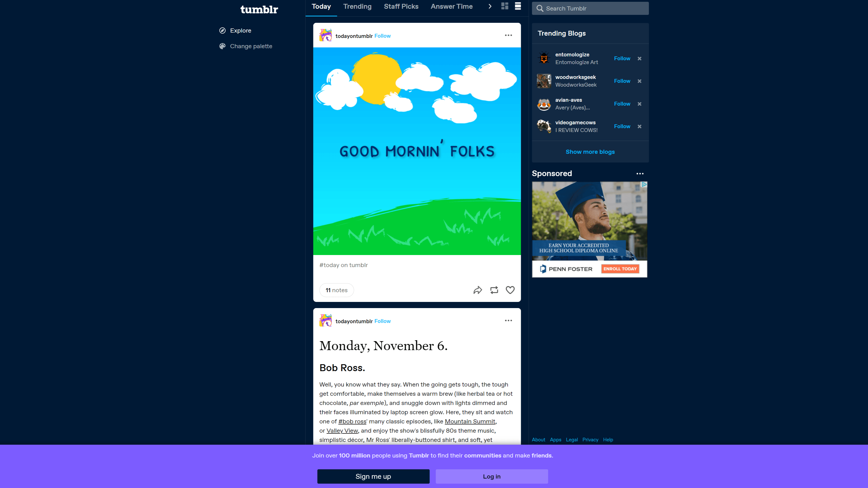Dismiss entomologize from trending blogs
The image size is (868, 488).
pyautogui.click(x=640, y=58)
